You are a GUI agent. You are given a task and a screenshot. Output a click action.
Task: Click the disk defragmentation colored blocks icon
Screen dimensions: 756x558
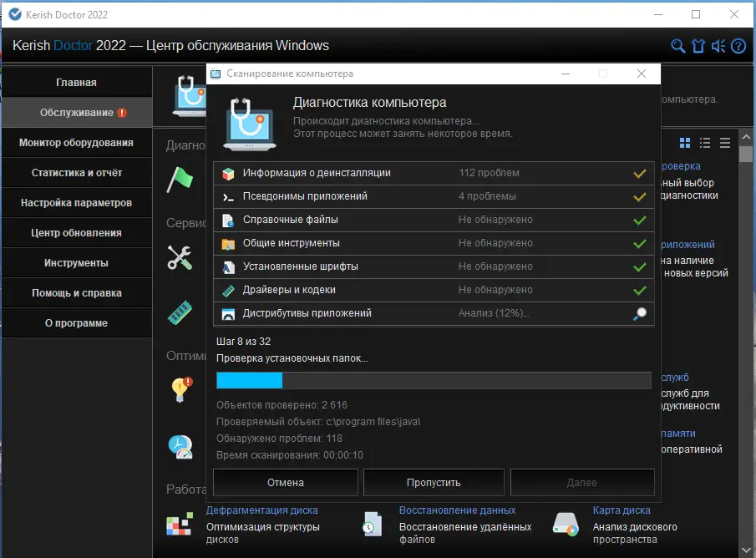click(x=180, y=525)
